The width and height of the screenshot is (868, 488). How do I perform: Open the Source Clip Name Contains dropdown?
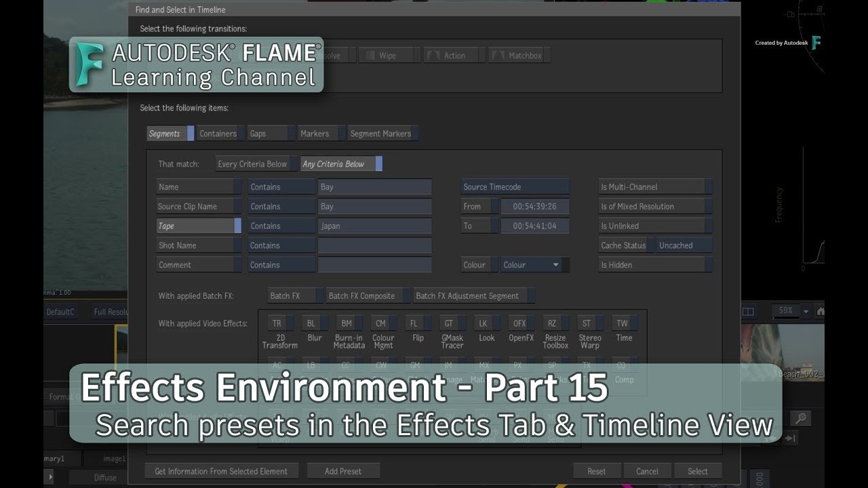(x=281, y=206)
